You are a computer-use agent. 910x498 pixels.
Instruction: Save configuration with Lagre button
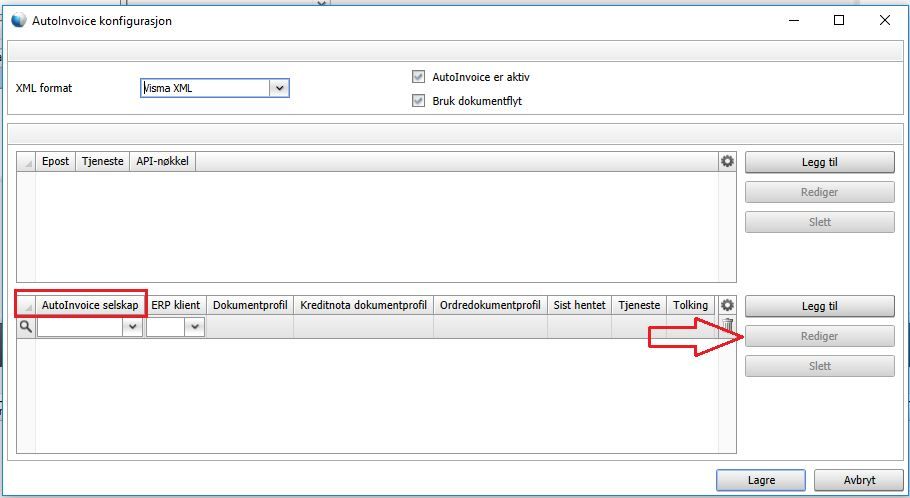point(761,480)
